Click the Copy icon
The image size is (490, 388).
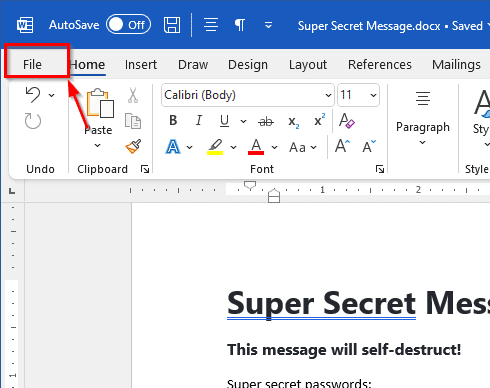pos(133,121)
